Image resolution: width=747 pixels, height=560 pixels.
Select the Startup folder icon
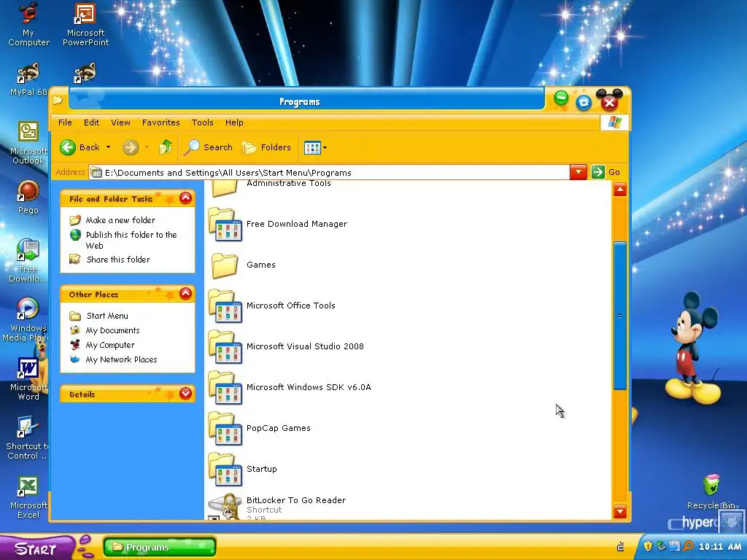(225, 470)
